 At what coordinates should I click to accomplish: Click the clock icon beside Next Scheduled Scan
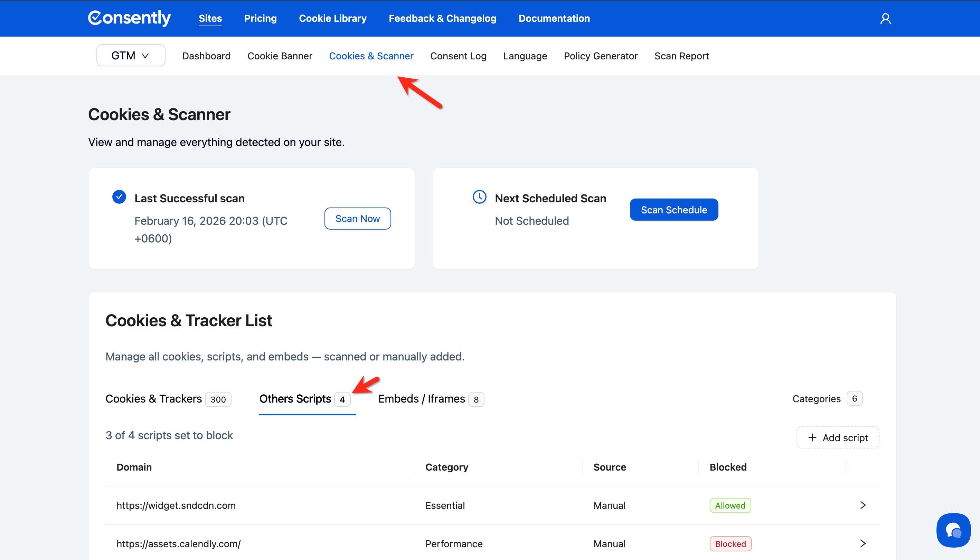coord(479,197)
